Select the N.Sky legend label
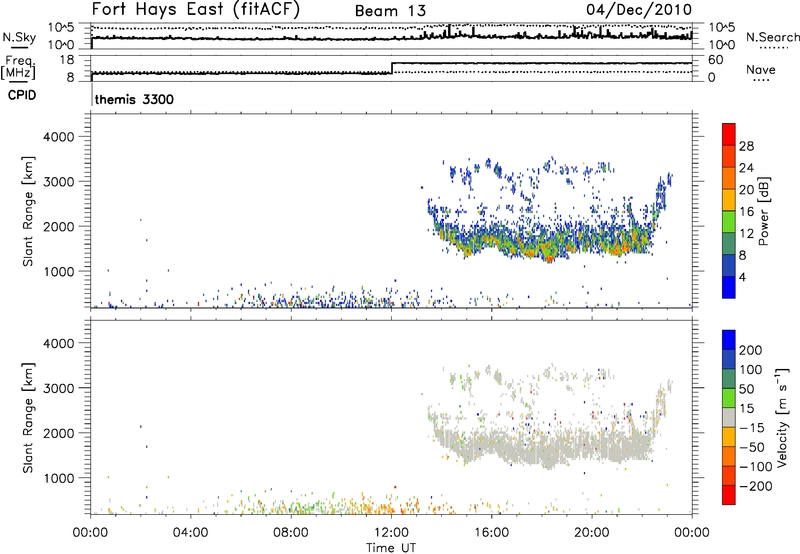Screen dimensions: 800x554 coord(19,37)
